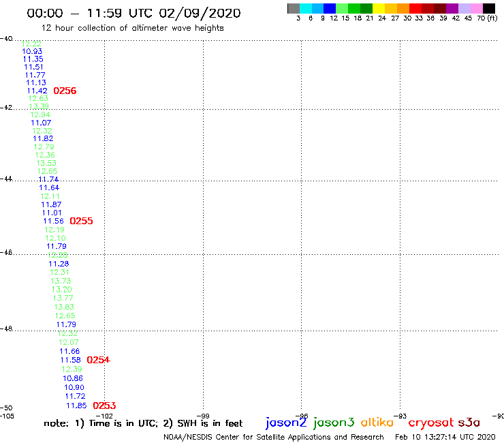Click the reading 11.42 beside 0256
Screen dimensions: 504x443
click(x=37, y=91)
